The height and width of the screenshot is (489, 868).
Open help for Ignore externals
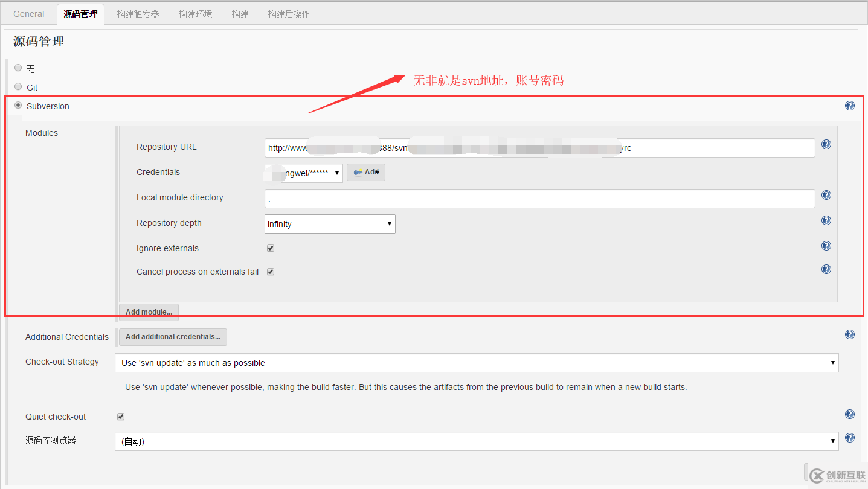click(826, 246)
